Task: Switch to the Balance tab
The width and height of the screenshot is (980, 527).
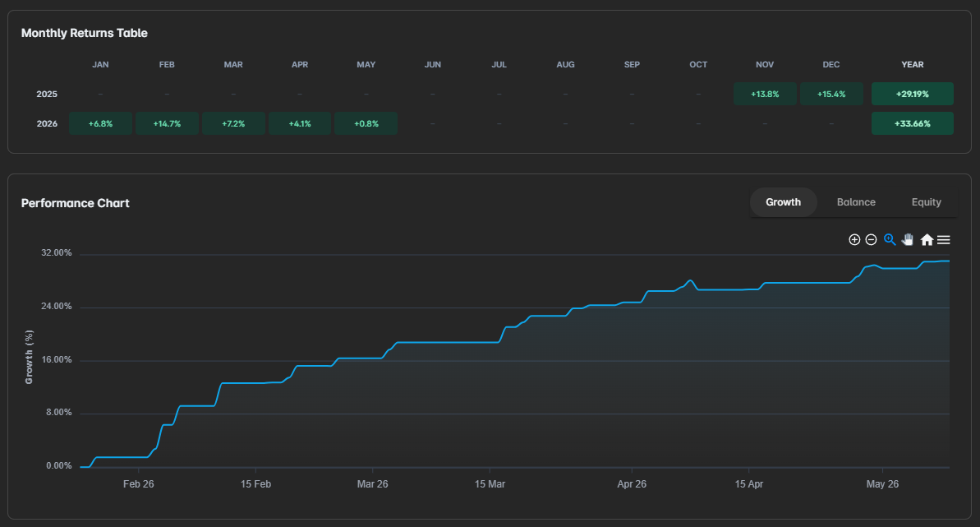Action: coord(856,202)
